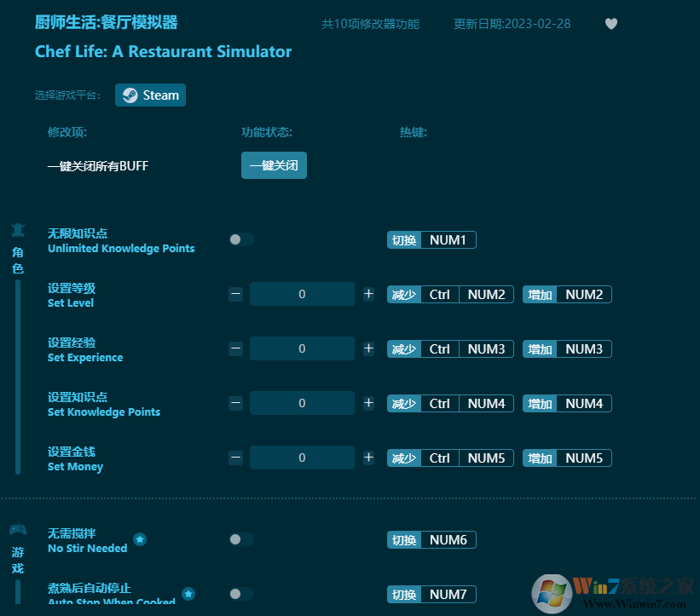The height and width of the screenshot is (616, 700).
Task: Click the 切换 NUM1 hotkey button
Action: tap(431, 240)
